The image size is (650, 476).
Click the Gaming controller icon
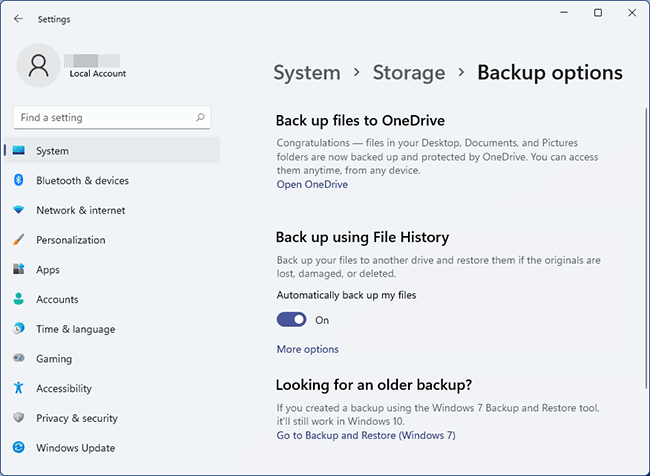click(18, 359)
